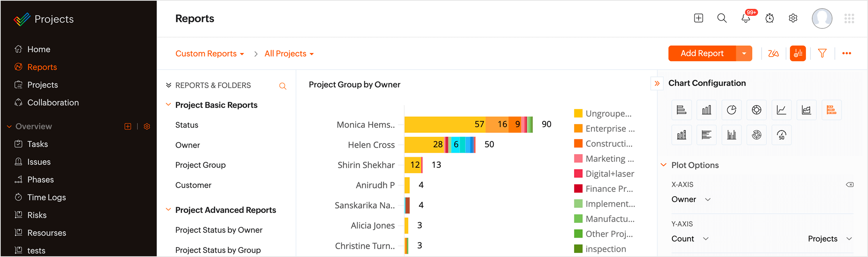Search within Reports & Folders
The image size is (868, 257).
pos(283,86)
